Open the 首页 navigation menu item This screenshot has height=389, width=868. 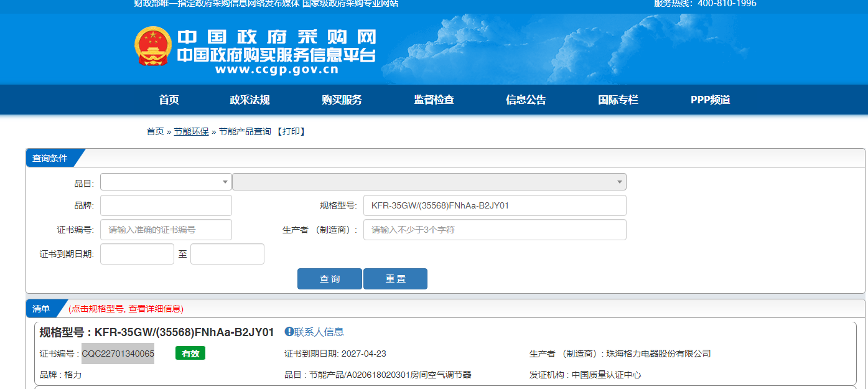click(x=169, y=100)
